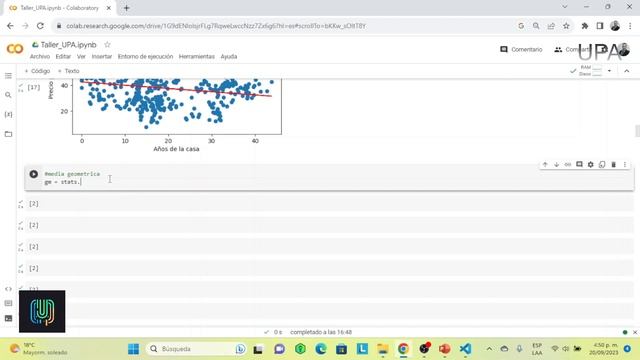Open the browser extensions puzzle icon
This screenshot has width=640, height=360.
pyautogui.click(x=584, y=26)
